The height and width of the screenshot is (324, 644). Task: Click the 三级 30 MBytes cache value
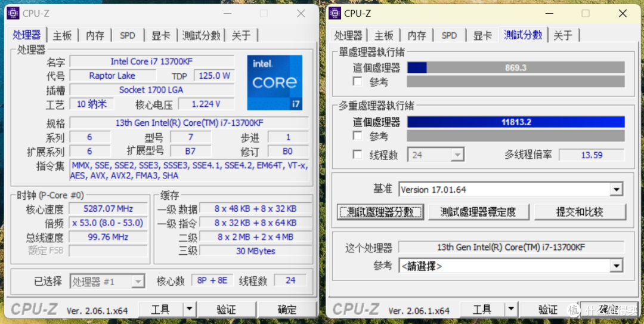pyautogui.click(x=255, y=251)
